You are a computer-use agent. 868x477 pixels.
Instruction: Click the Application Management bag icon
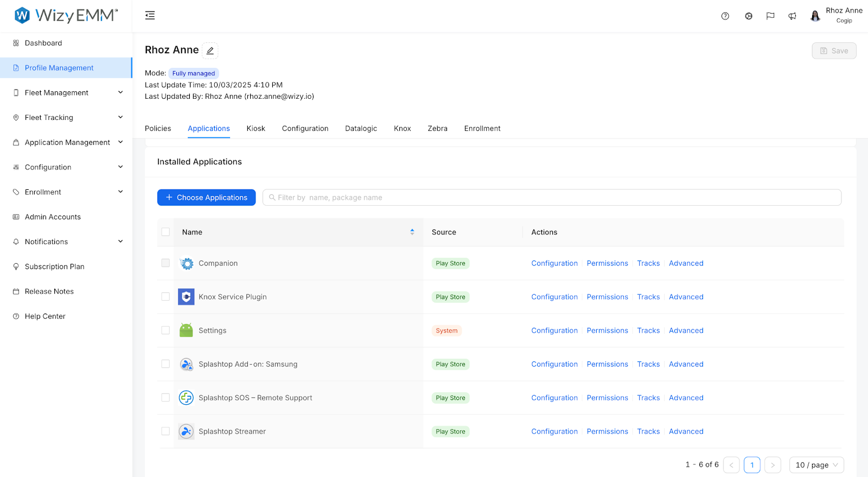coord(16,142)
